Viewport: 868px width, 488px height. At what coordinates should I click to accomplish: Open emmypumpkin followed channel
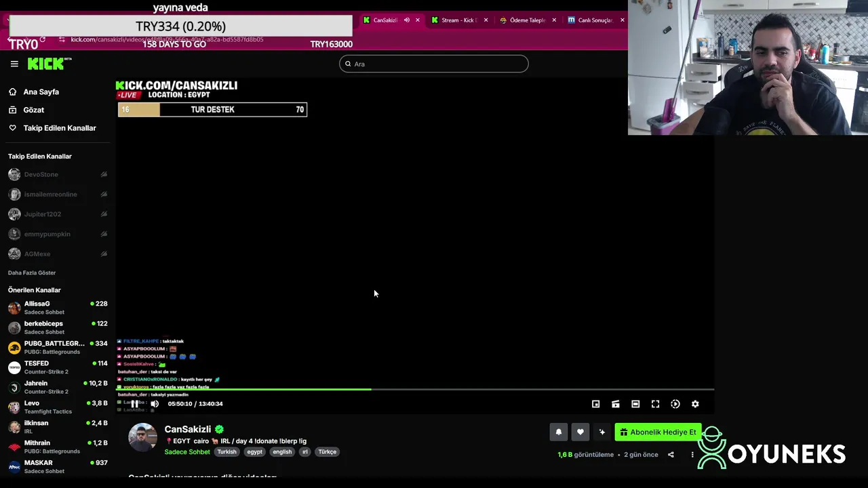47,234
